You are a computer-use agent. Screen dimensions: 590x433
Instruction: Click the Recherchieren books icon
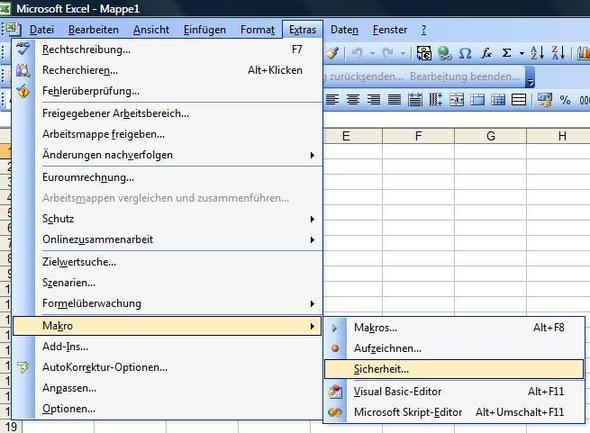[23, 70]
